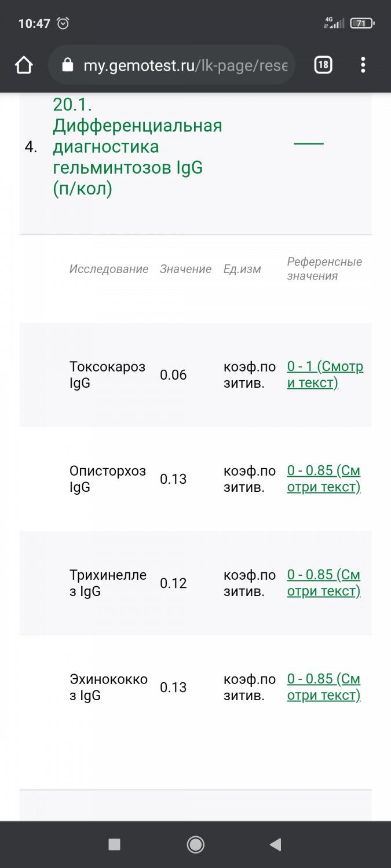Tap the browser home icon
391x868 pixels.
[x=24, y=65]
